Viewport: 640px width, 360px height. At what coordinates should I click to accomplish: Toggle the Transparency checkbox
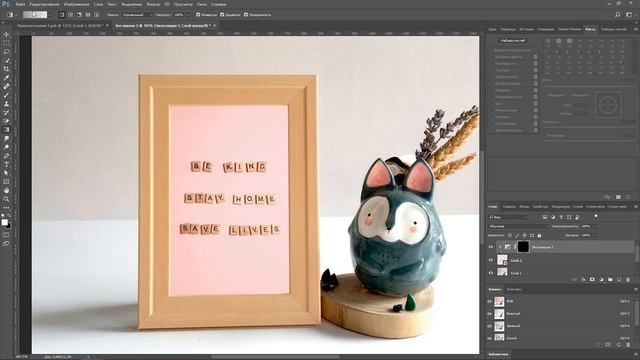click(246, 15)
